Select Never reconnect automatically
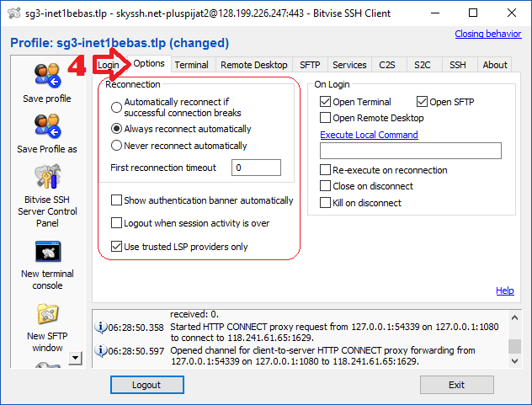 116,146
